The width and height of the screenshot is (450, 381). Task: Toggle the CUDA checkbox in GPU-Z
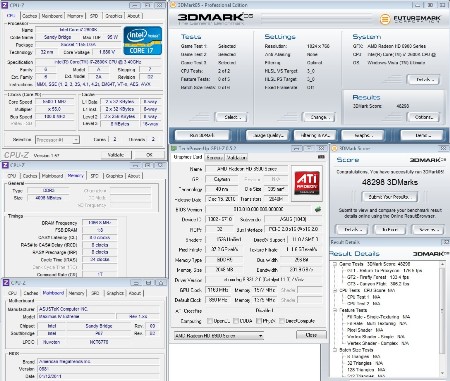tap(236, 321)
